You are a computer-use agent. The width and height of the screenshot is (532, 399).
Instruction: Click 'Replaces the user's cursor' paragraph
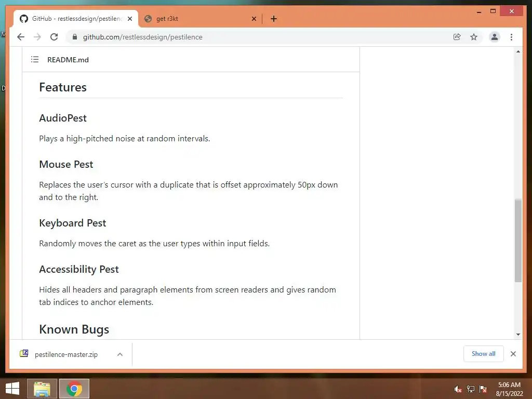188,191
